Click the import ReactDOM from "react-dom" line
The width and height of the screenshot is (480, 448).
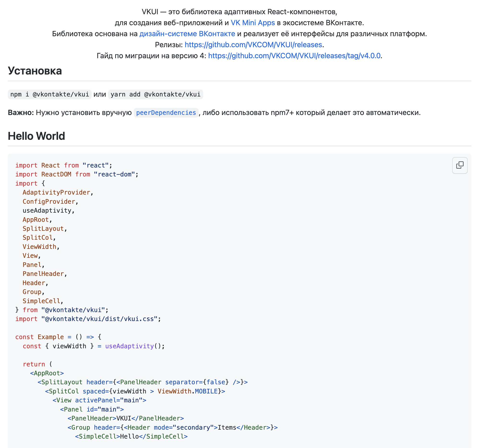(x=77, y=174)
